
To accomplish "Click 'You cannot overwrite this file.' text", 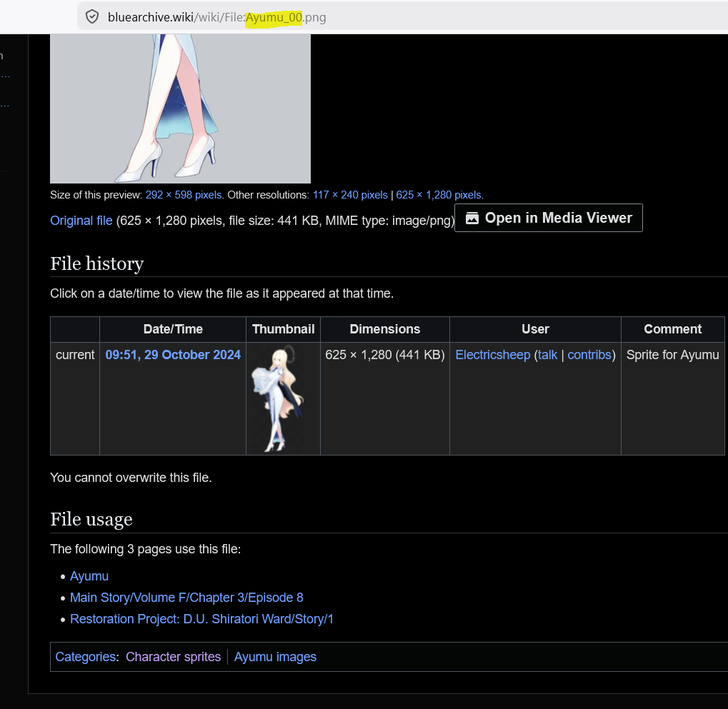I will point(131,478).
